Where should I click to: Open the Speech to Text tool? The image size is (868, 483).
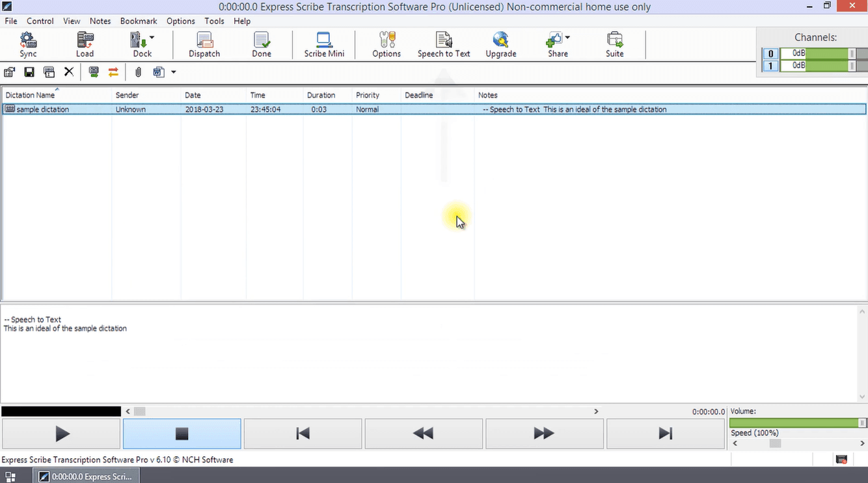[444, 45]
